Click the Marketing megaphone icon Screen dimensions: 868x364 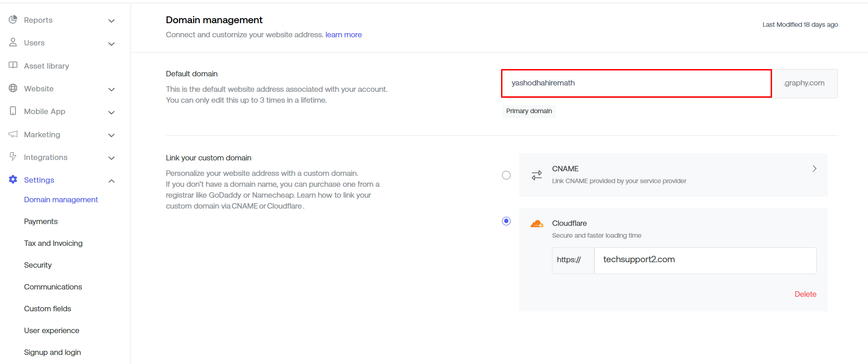(13, 134)
